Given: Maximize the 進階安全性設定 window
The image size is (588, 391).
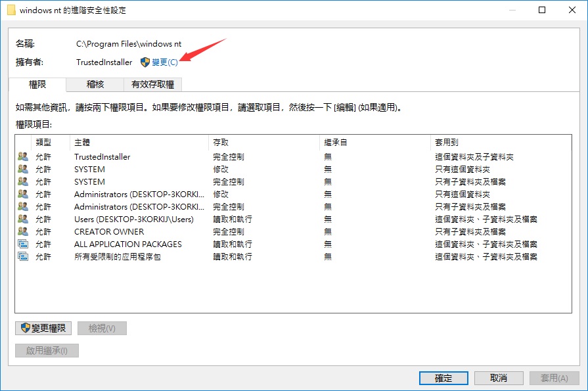Looking at the screenshot, I should (x=542, y=10).
